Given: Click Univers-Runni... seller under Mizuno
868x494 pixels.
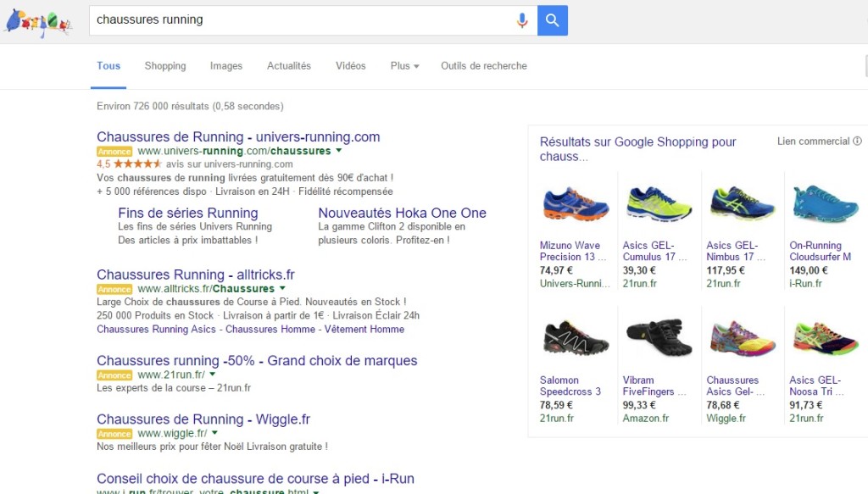Looking at the screenshot, I should point(575,284).
